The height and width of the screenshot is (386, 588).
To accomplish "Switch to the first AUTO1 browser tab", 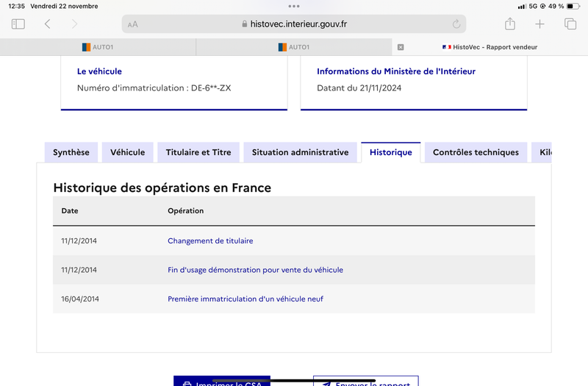I will (98, 47).
